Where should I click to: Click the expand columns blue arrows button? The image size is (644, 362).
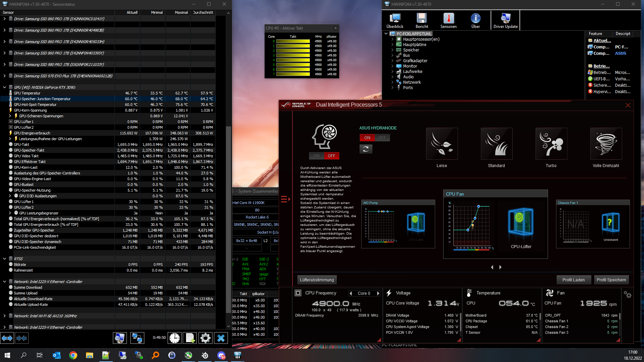click(7, 338)
